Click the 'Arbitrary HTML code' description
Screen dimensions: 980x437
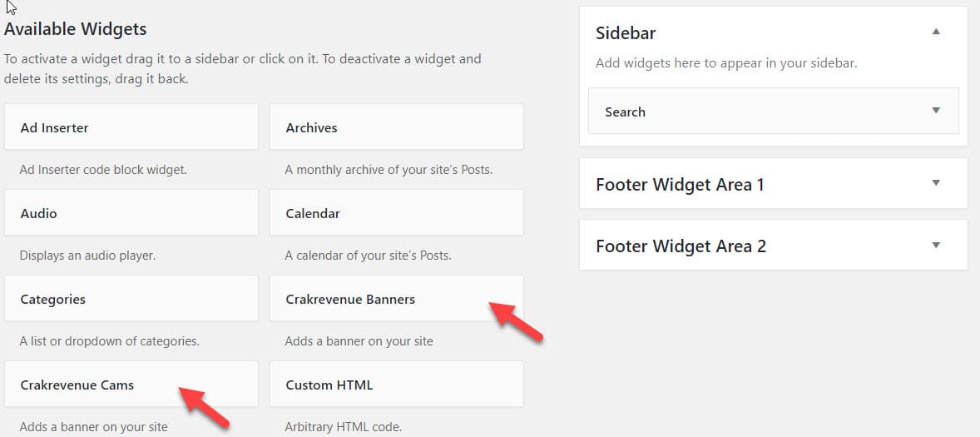click(x=343, y=427)
